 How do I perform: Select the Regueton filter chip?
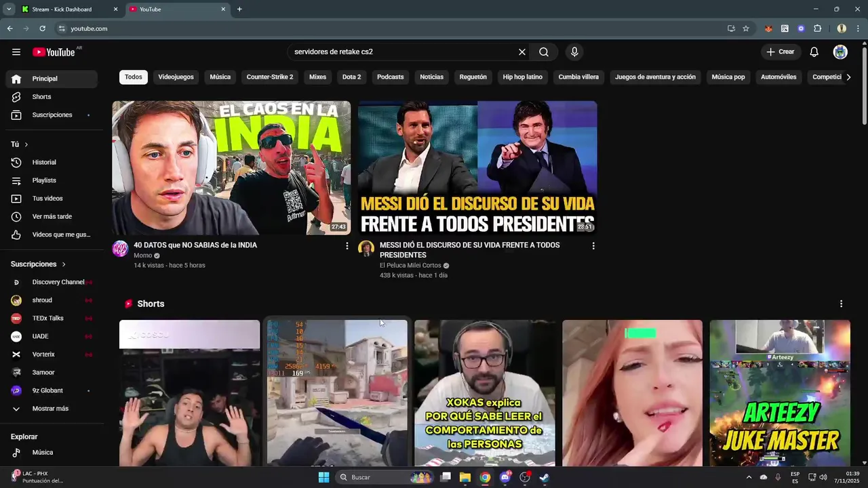click(473, 77)
